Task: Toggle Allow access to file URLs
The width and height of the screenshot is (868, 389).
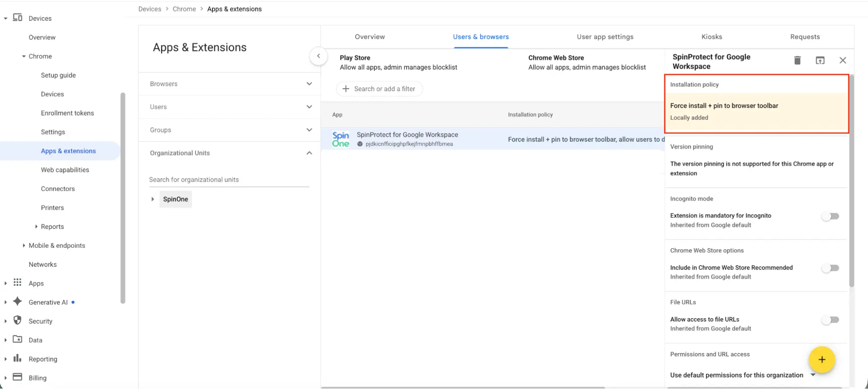Action: click(x=830, y=320)
